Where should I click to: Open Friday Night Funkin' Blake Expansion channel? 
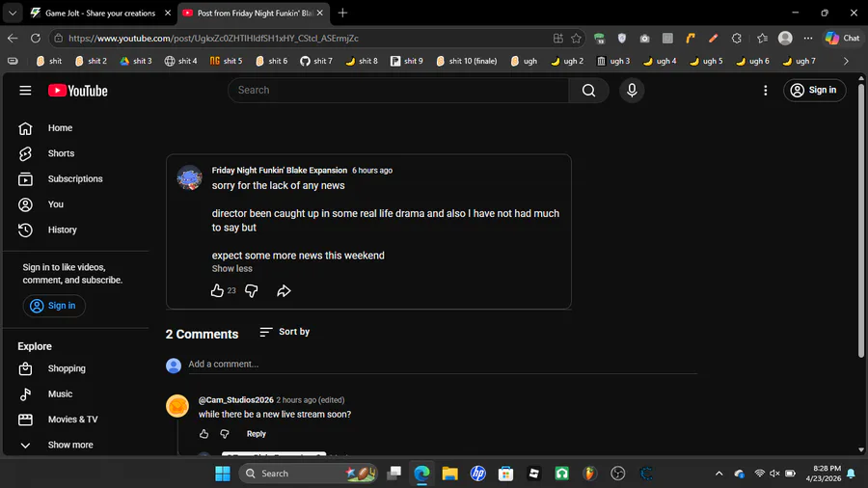tap(280, 171)
